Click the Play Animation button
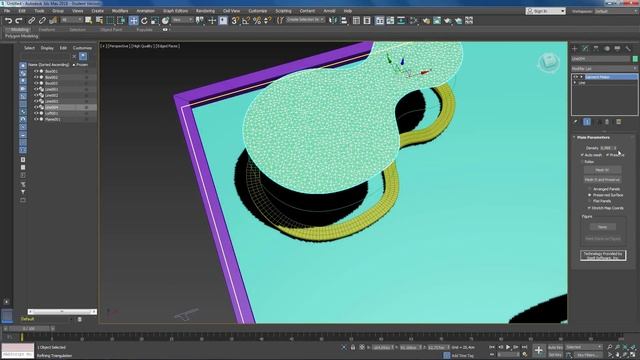Screen dimensions: 640x360 [508, 347]
